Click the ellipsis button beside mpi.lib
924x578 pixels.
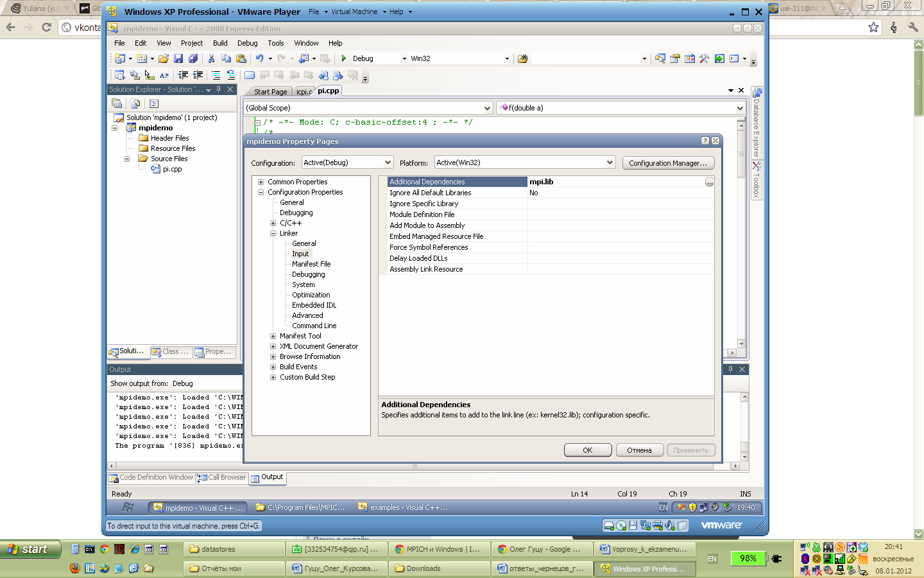[x=709, y=182]
